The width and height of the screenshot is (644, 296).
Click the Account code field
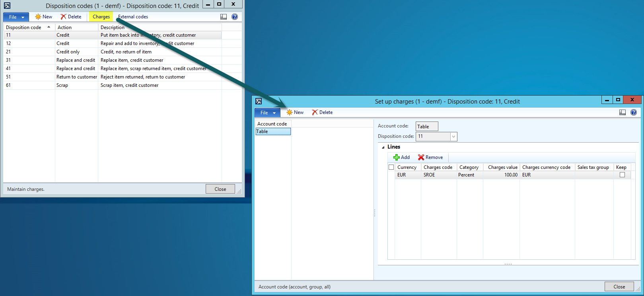pos(426,127)
